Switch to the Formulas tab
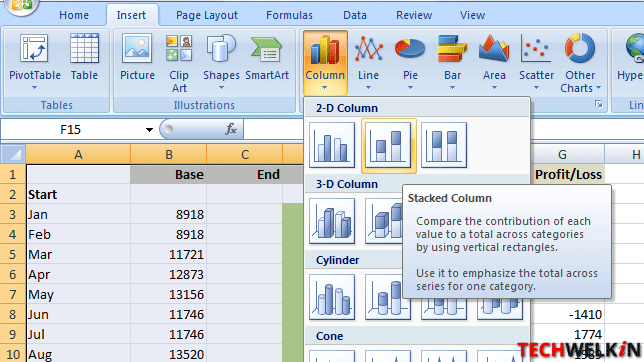 pos(289,15)
